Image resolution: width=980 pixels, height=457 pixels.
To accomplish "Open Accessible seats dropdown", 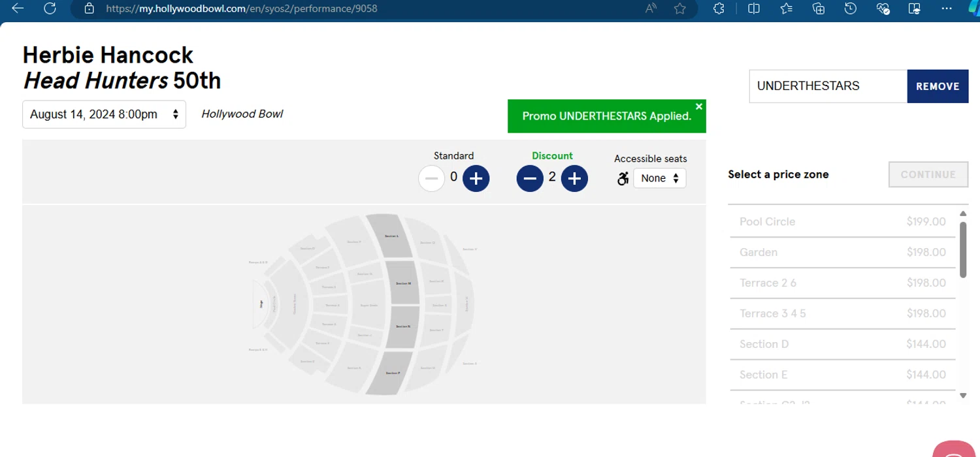I will 659,178.
